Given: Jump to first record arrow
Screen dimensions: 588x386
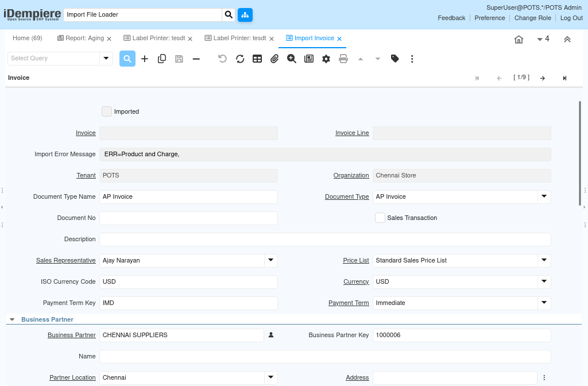Looking at the screenshot, I should [477, 78].
